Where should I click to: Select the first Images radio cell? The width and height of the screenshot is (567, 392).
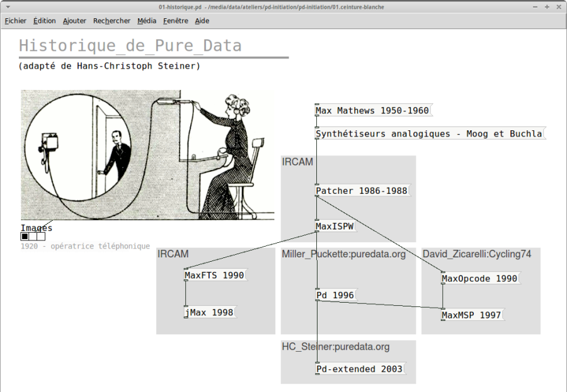point(25,237)
